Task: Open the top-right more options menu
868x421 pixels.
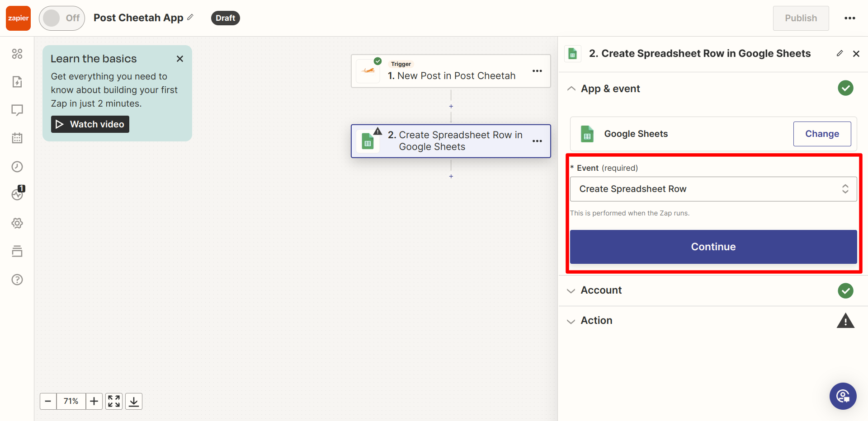Action: click(x=850, y=18)
